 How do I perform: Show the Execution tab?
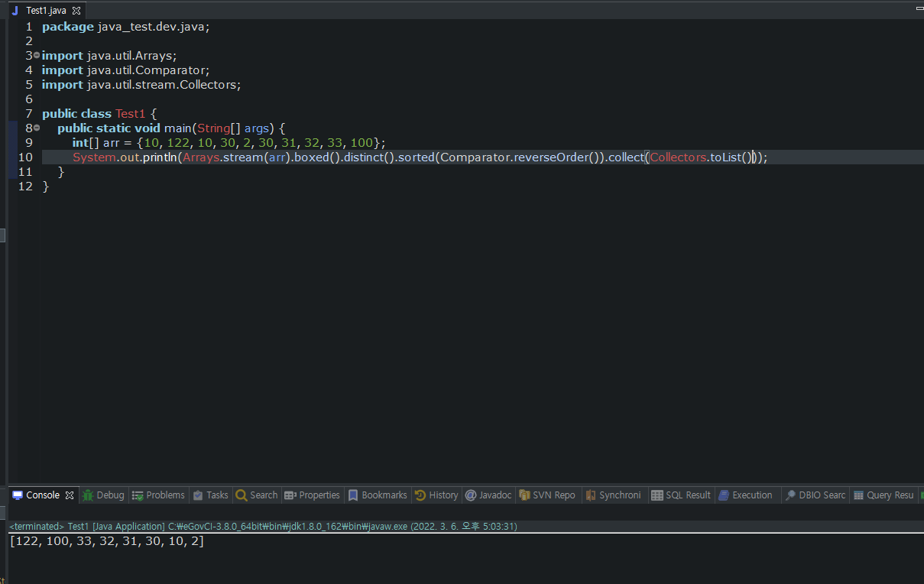(x=745, y=495)
